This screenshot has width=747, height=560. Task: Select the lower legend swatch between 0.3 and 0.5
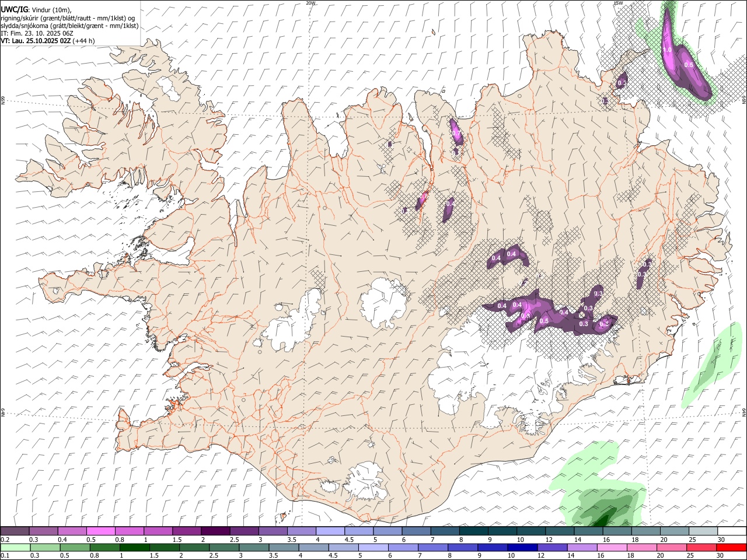tap(45, 547)
